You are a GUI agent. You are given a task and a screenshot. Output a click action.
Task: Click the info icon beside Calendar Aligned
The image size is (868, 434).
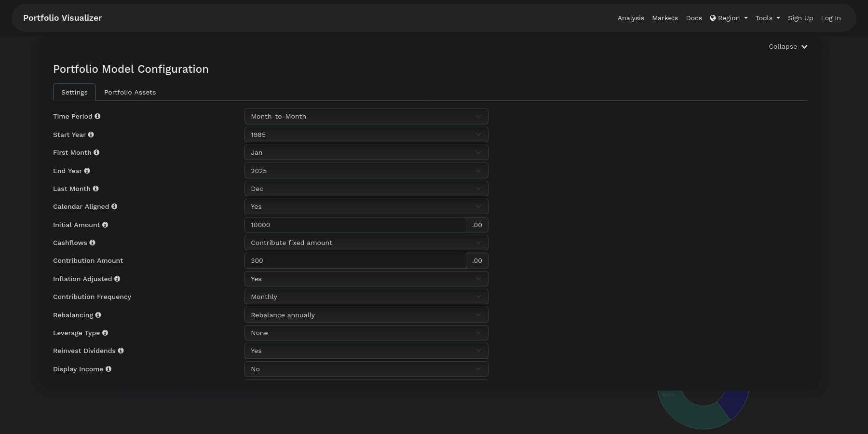pos(114,206)
